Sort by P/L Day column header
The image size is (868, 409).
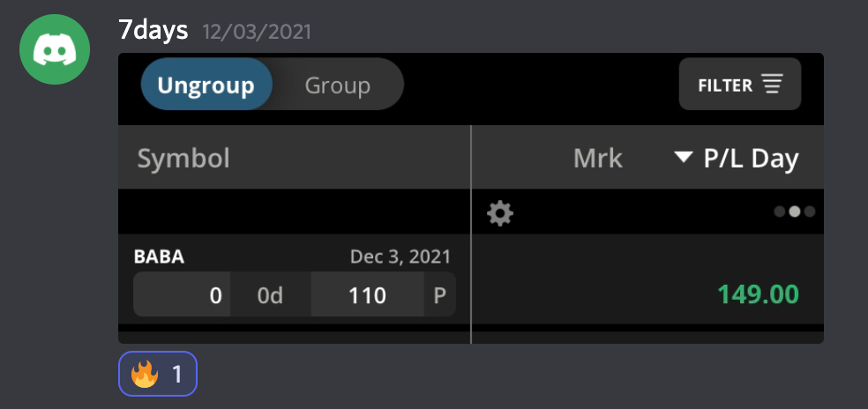(750, 159)
